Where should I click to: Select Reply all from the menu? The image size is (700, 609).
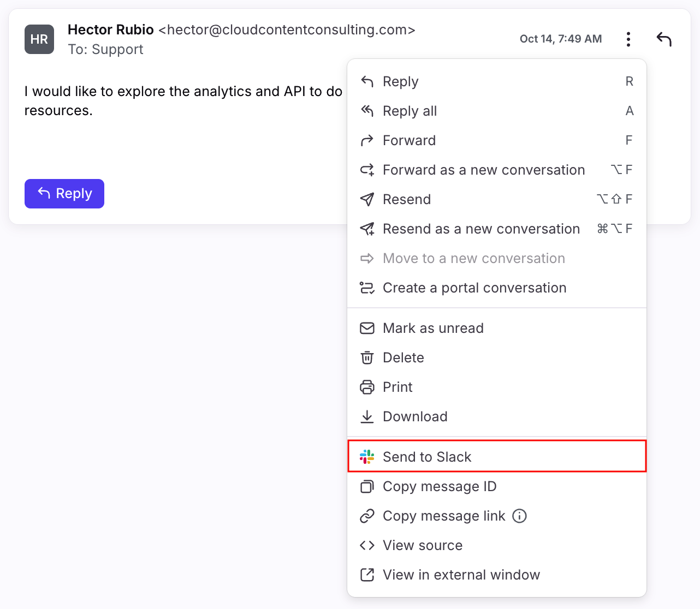coord(410,111)
